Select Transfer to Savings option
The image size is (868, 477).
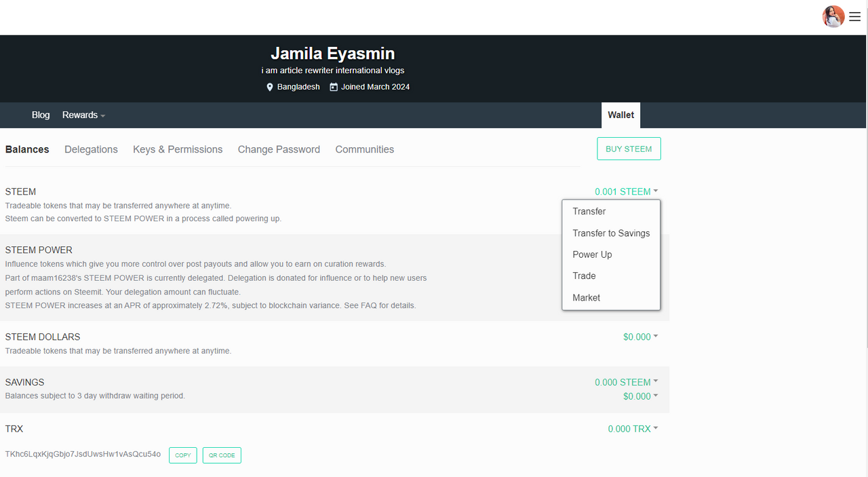pos(611,233)
